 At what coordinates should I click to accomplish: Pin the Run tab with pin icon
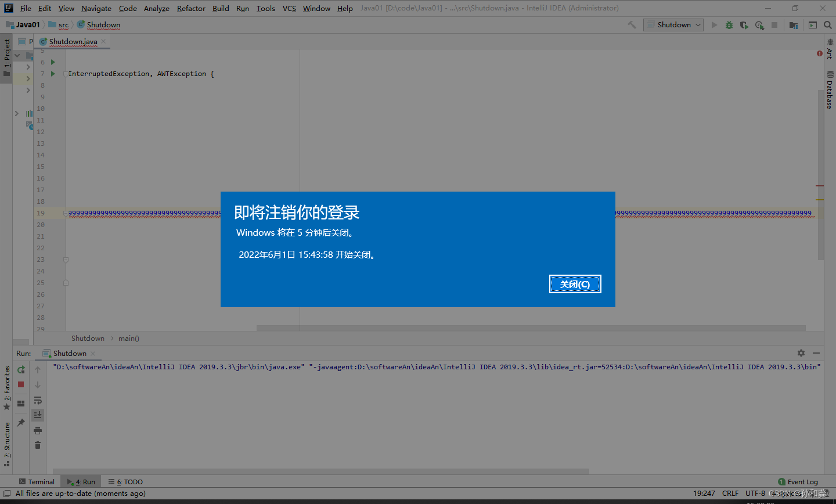pyautogui.click(x=21, y=423)
